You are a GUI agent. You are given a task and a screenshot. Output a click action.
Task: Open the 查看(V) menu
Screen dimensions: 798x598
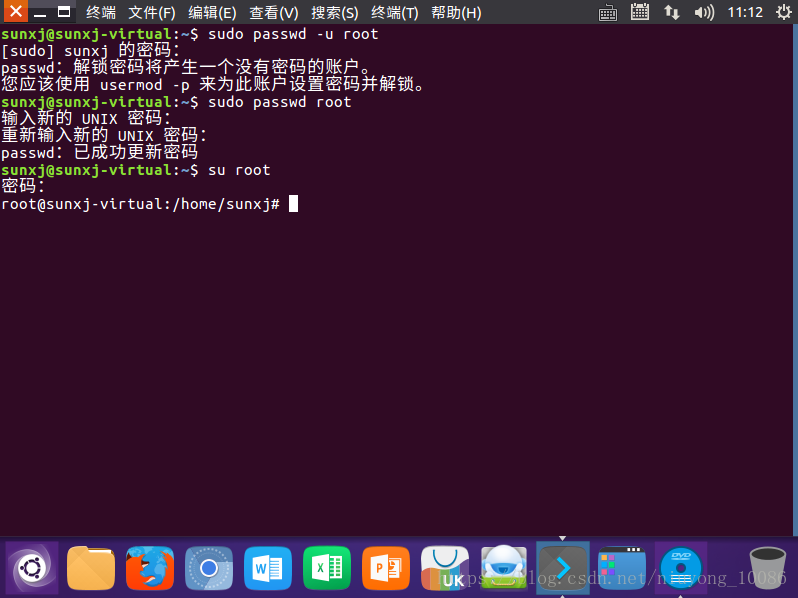(274, 12)
